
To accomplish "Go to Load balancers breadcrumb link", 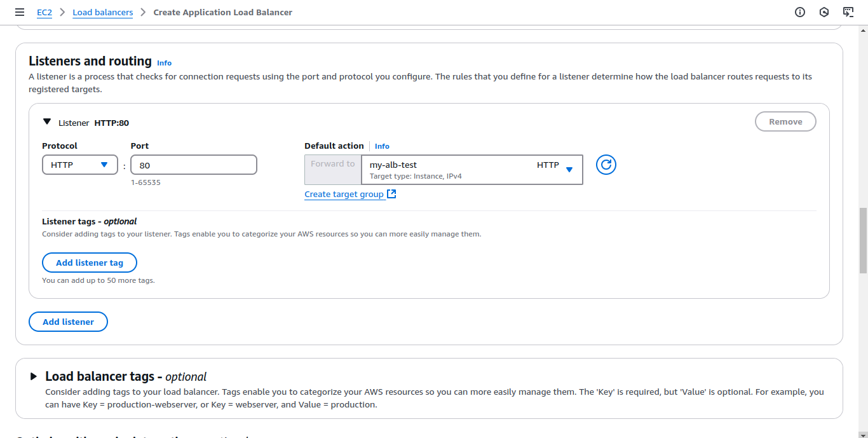I will pos(103,12).
